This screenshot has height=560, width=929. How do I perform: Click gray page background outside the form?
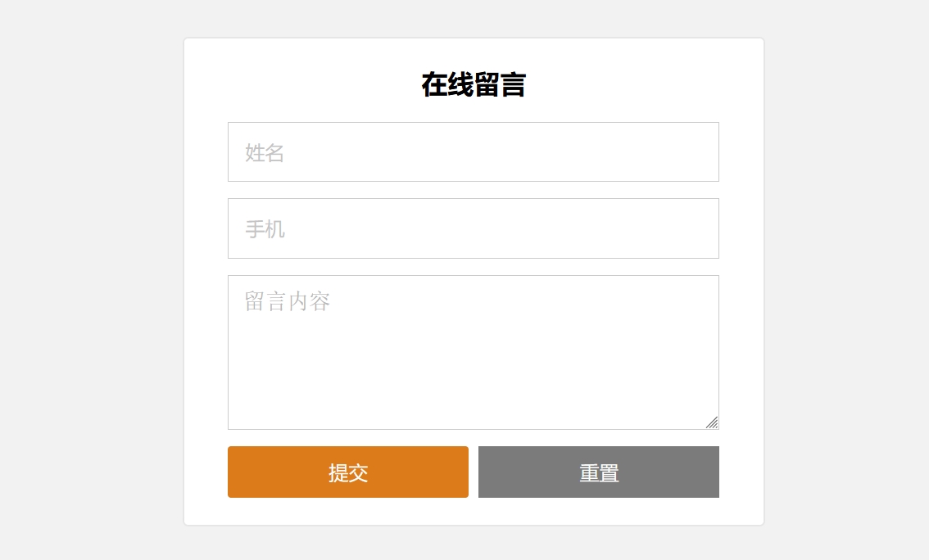[82, 278]
